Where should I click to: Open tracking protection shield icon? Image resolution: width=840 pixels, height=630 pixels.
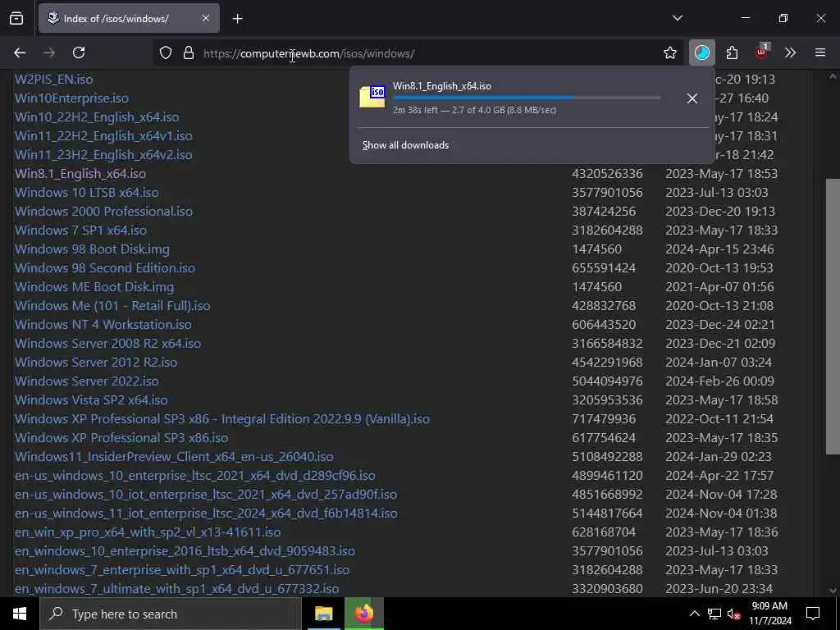pos(166,52)
